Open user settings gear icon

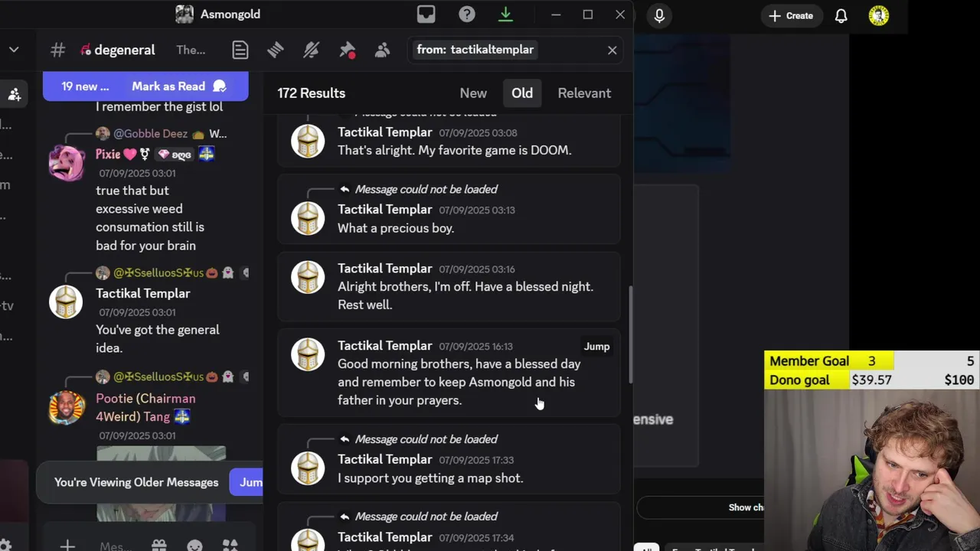tap(5, 546)
